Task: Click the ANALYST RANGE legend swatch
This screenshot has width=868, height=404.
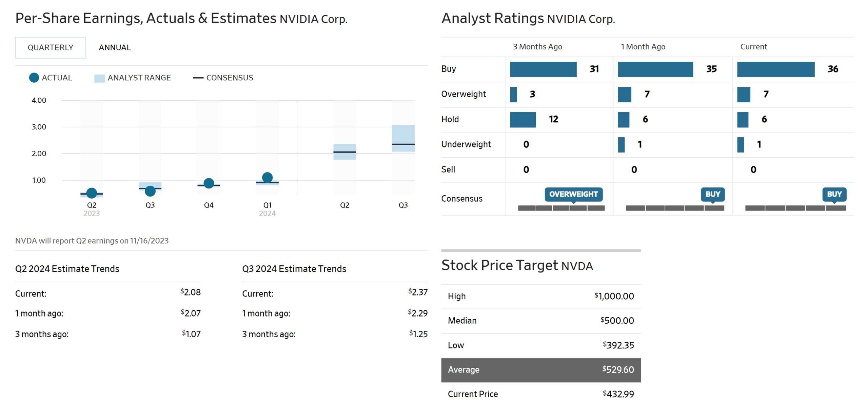Action: (x=99, y=78)
